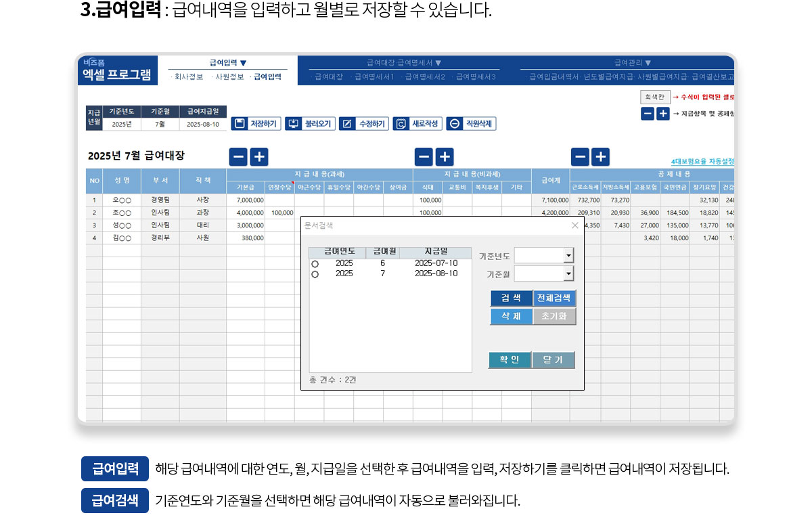Click plus button above 공제내용 columns
The image size is (812, 528).
click(600, 157)
